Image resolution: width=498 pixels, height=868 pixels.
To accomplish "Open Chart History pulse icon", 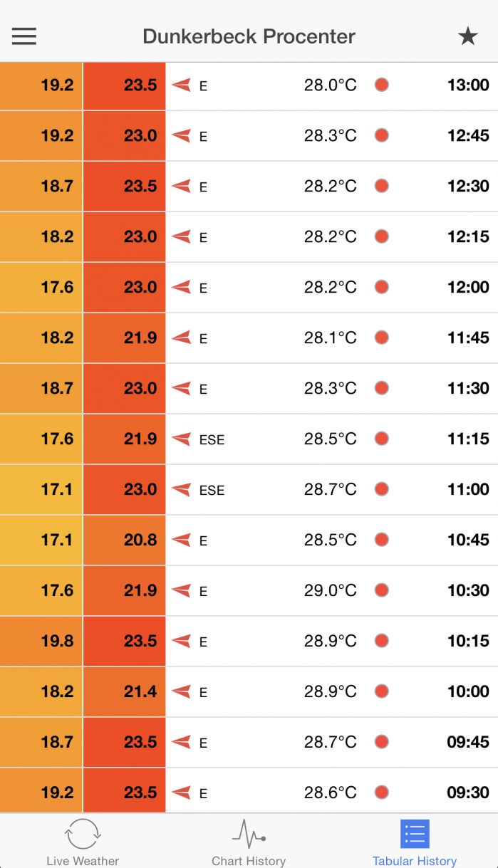I will [x=249, y=833].
